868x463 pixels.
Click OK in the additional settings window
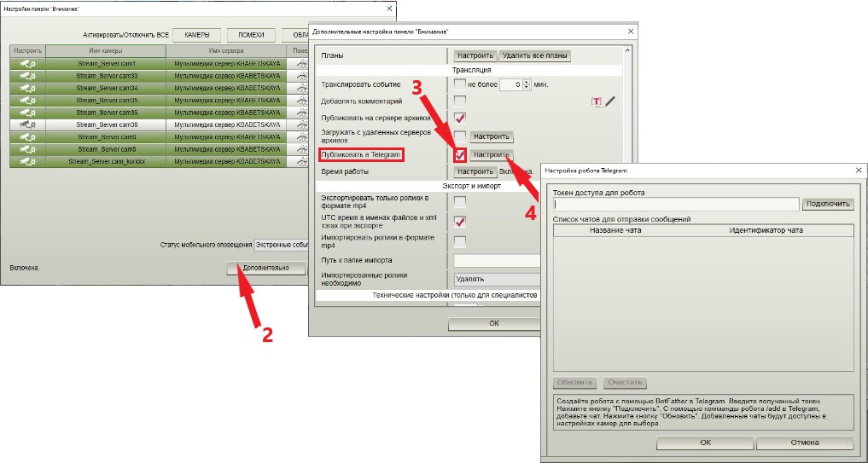[x=494, y=324]
